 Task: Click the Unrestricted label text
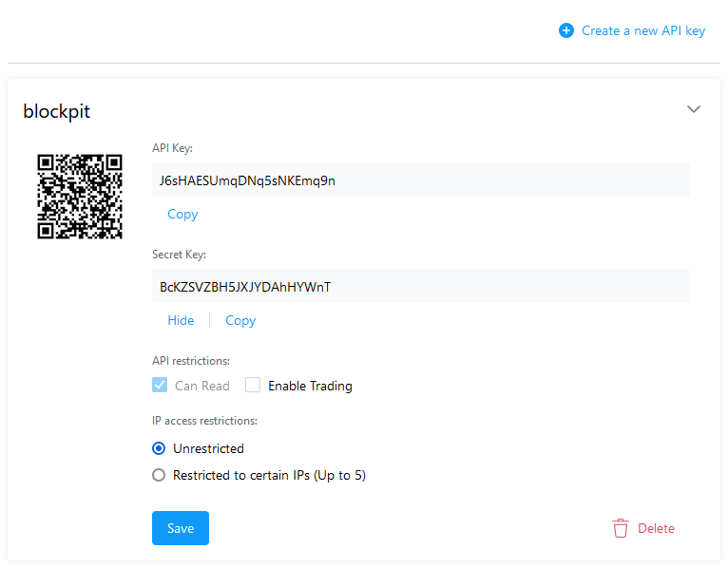coord(208,448)
